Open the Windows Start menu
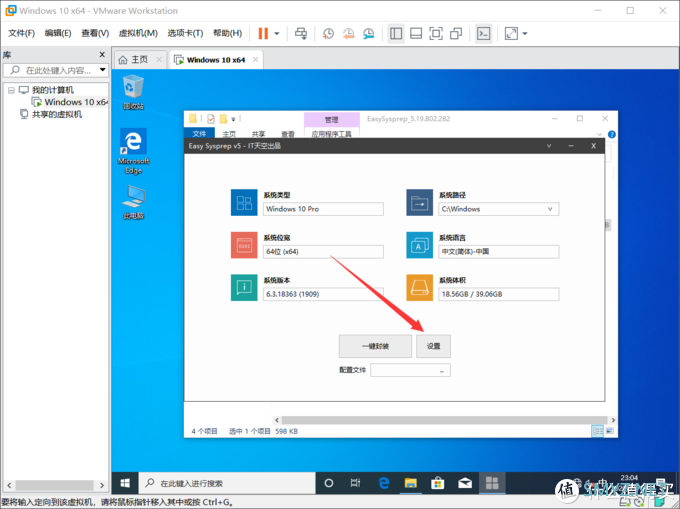Viewport: 680px width, 509px height. click(x=125, y=483)
